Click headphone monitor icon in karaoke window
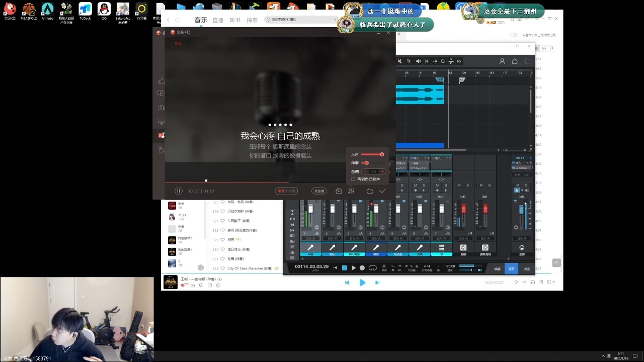Screen dimensions: 644x362 tap(339, 191)
